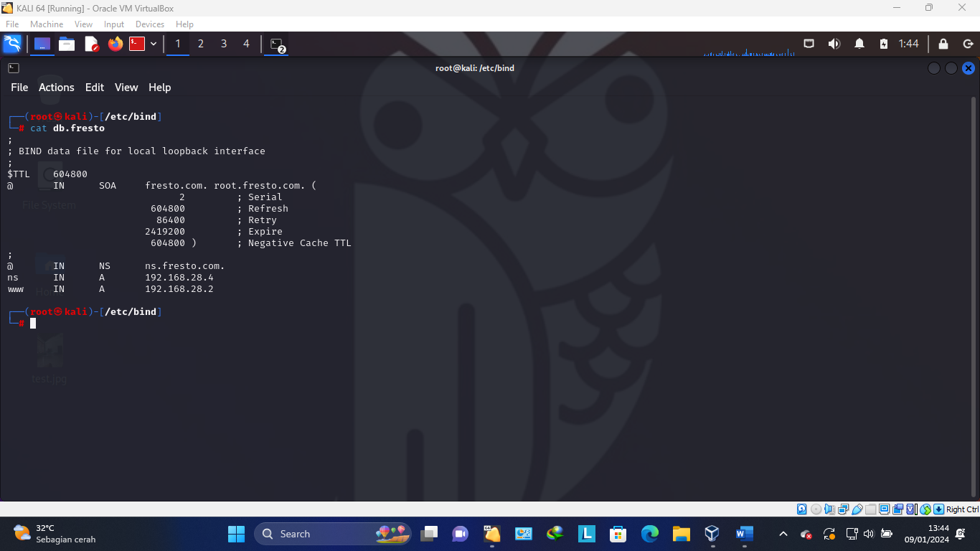
Task: Click the Kali power manager battery icon
Action: coord(884,44)
